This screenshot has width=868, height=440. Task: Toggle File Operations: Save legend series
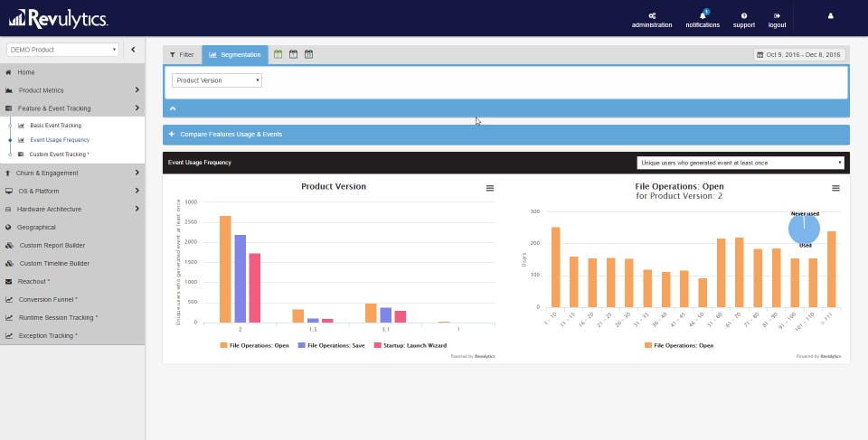coord(331,345)
